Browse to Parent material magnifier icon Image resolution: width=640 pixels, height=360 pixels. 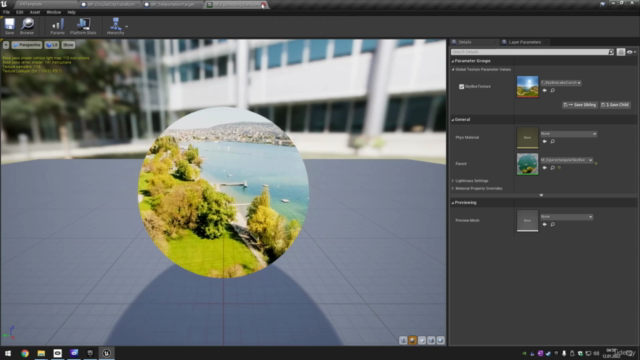tap(553, 168)
